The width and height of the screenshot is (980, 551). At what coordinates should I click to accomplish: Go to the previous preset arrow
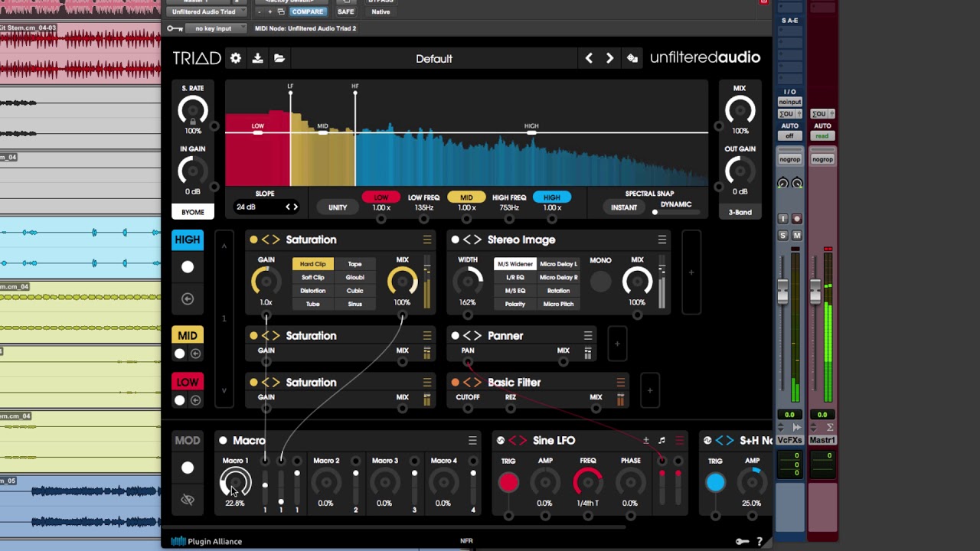coord(589,58)
